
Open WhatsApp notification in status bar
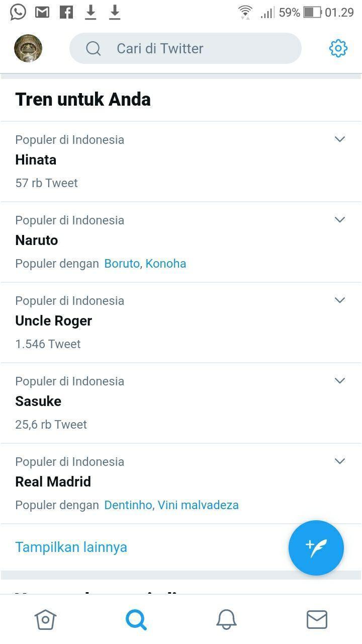pyautogui.click(x=18, y=12)
